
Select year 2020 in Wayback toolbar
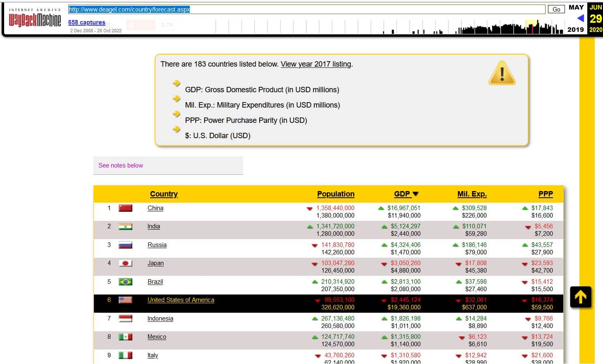596,30
